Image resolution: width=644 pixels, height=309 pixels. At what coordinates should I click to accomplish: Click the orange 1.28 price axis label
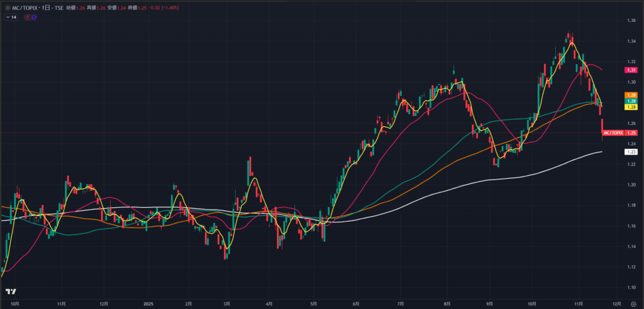tap(632, 95)
